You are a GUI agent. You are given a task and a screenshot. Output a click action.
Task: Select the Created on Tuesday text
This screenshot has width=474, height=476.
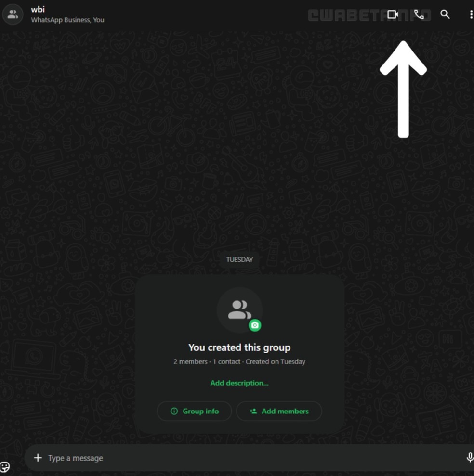pyautogui.click(x=276, y=361)
